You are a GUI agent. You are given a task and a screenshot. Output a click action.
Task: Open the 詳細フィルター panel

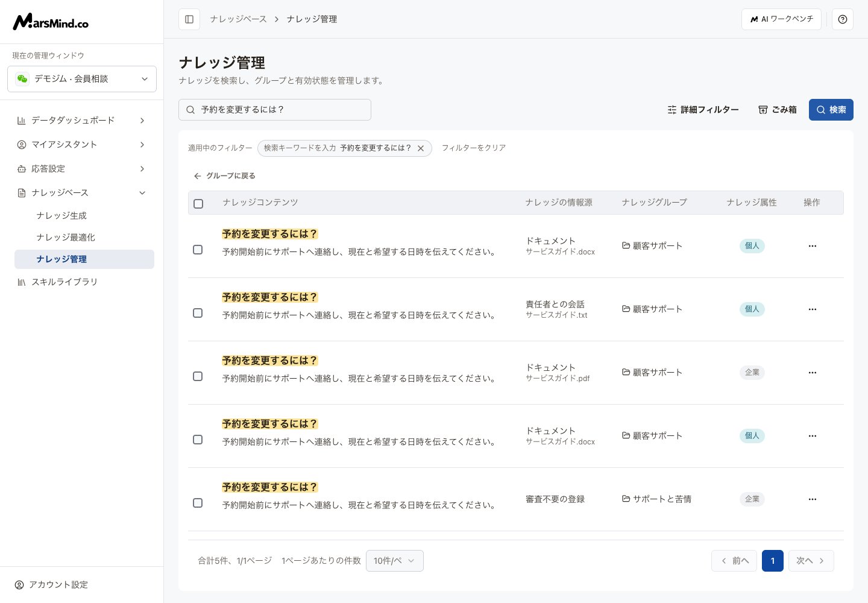click(703, 110)
